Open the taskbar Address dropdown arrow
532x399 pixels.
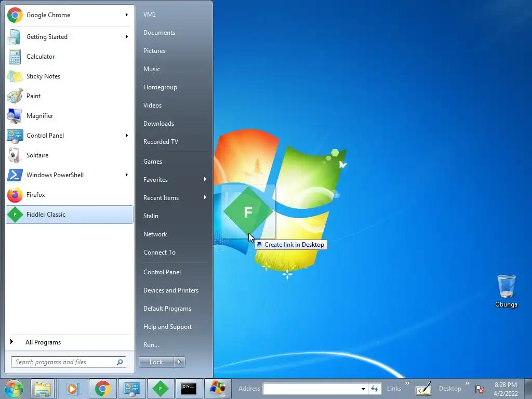click(363, 389)
